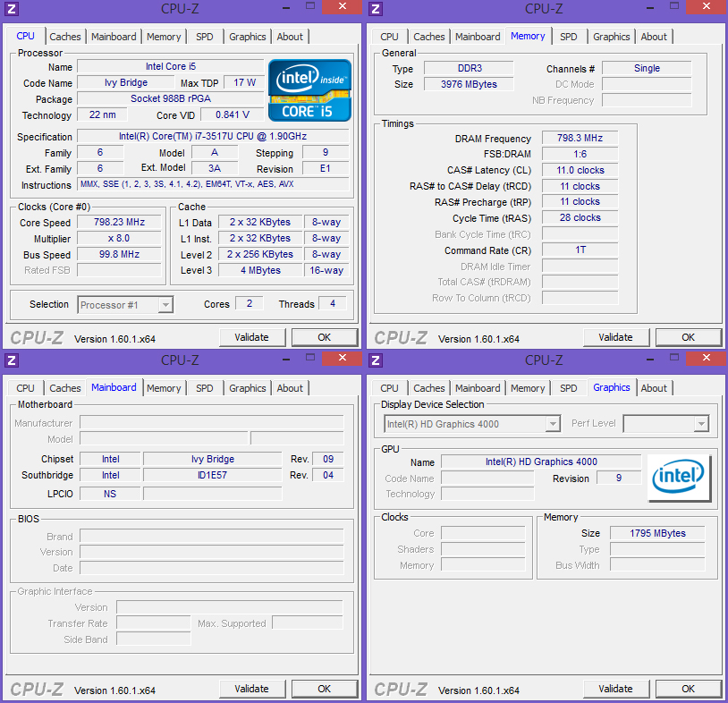Click Bus Speed value 99.8 MHz

pos(119,254)
